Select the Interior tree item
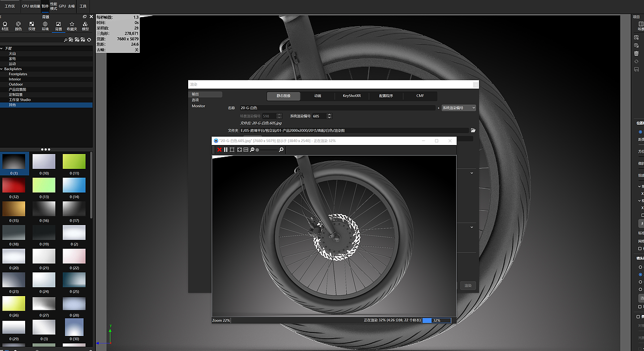The width and height of the screenshot is (644, 351). pos(15,79)
